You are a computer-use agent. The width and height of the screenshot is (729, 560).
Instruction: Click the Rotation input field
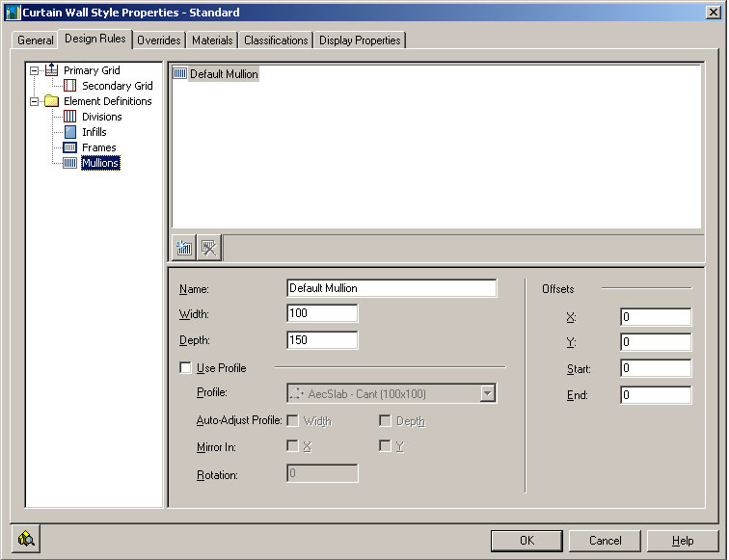(x=322, y=473)
